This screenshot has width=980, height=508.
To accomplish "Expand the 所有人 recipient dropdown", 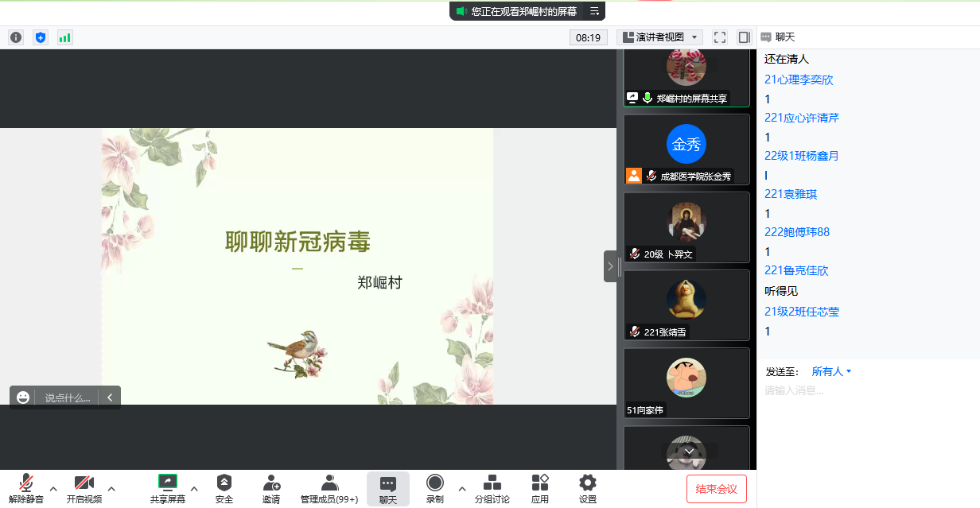I will pyautogui.click(x=831, y=371).
